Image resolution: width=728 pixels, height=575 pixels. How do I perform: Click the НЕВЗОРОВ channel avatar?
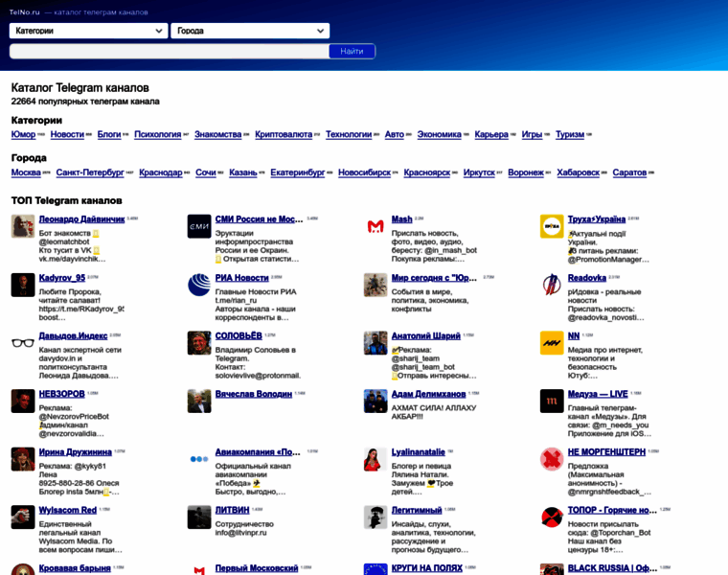point(23,401)
